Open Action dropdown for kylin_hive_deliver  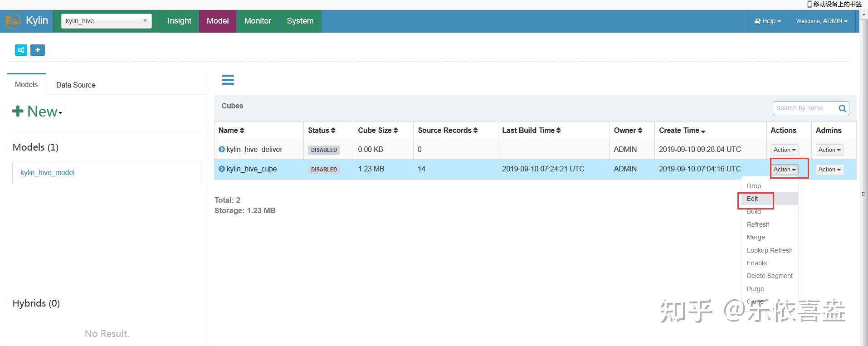click(785, 150)
